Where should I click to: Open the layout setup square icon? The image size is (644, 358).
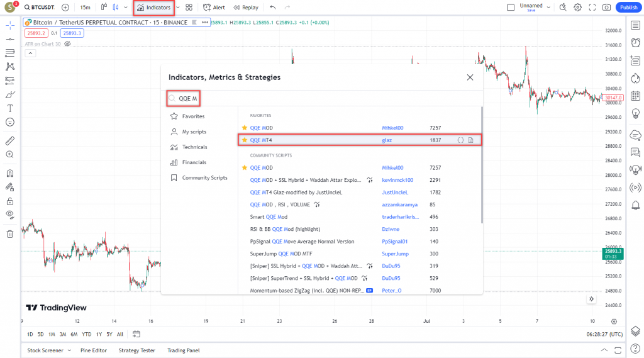tap(511, 8)
